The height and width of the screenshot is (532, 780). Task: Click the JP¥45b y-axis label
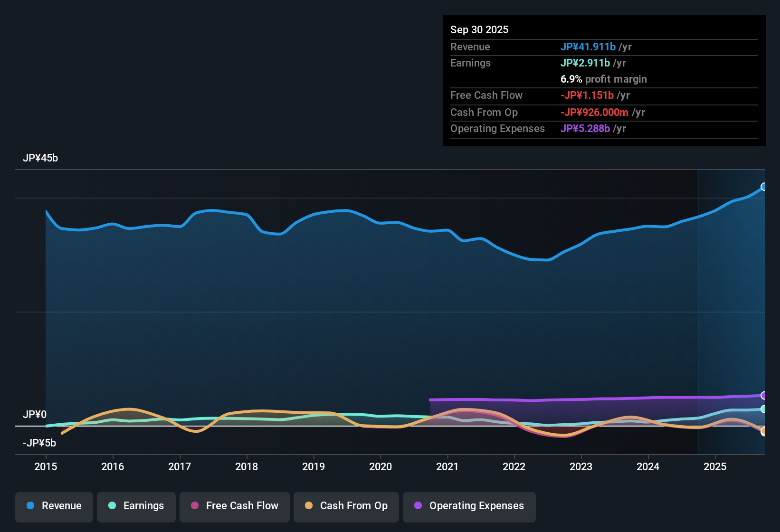pyautogui.click(x=41, y=158)
